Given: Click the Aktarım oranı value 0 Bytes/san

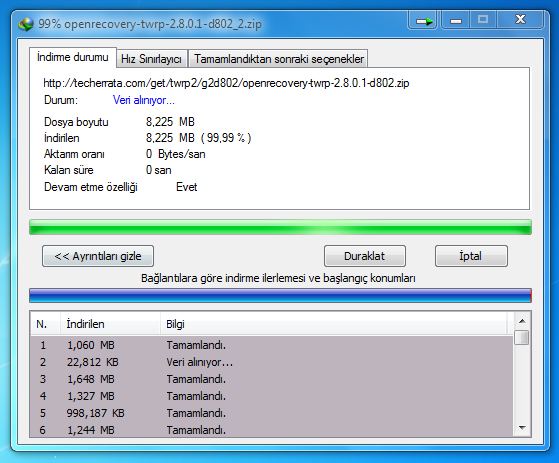Looking at the screenshot, I should (175, 154).
